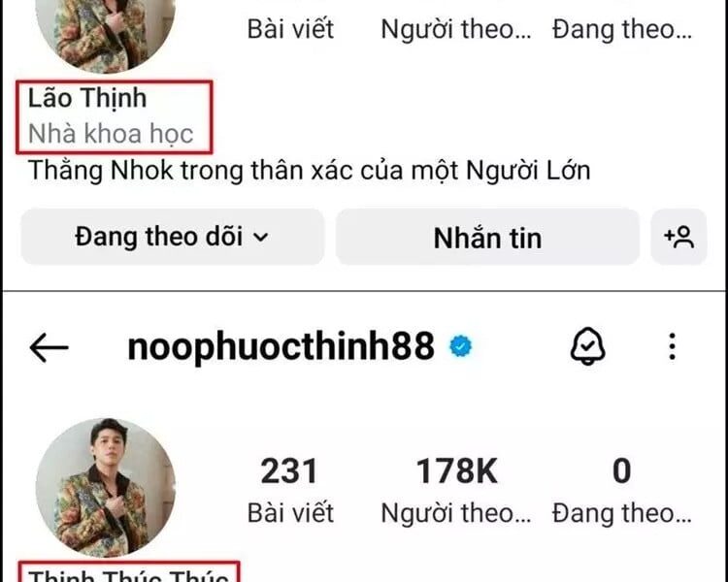Tap the Thằng Nhok bio text
This screenshot has height=582, width=728.
tap(310, 171)
